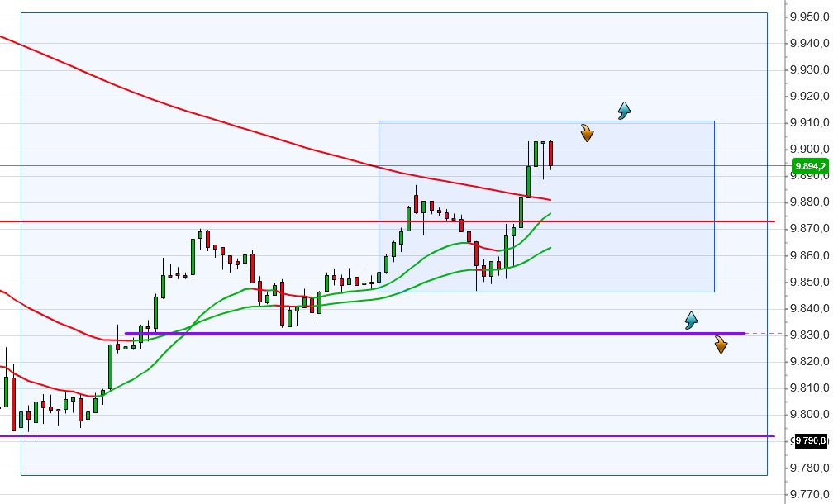Select the blue up arrow above the purple line
This screenshot has height=504, width=838.
691,320
